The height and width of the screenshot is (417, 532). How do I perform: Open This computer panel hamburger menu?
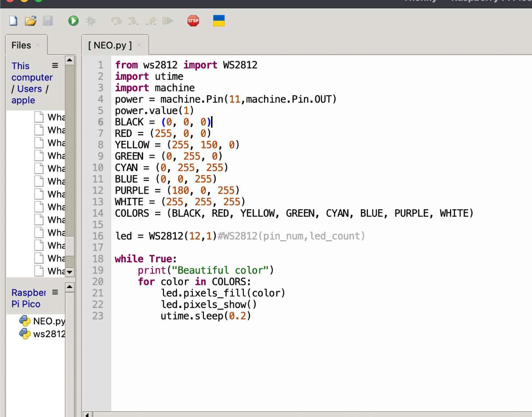coord(55,66)
